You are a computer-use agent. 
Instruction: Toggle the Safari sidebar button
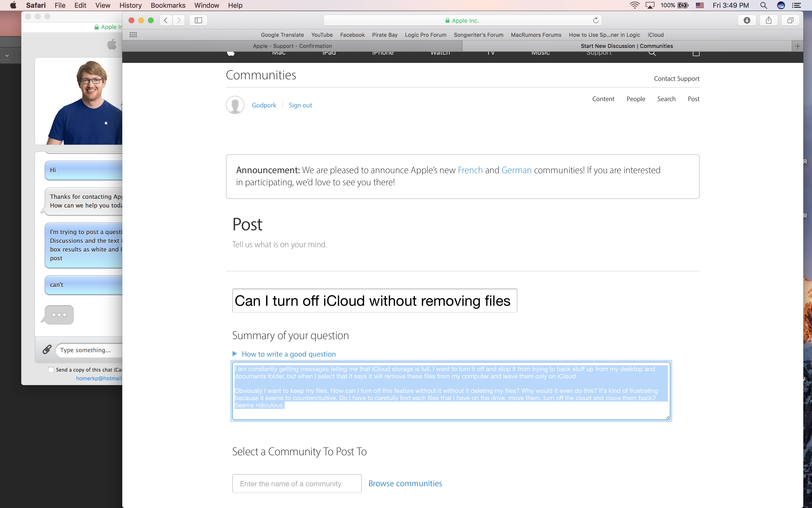point(198,20)
